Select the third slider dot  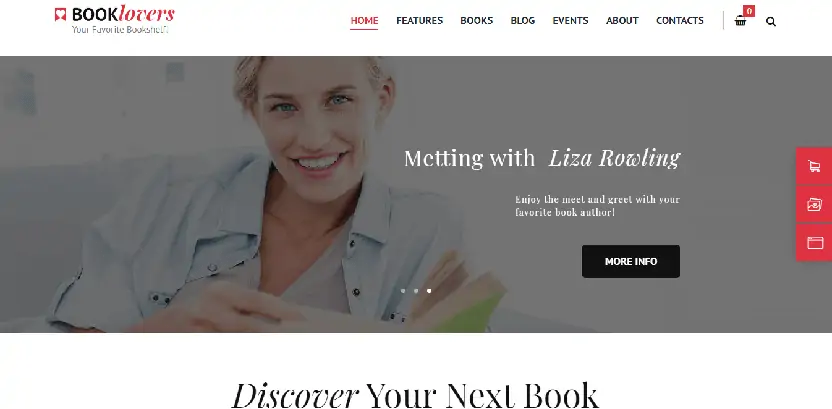[x=429, y=291]
